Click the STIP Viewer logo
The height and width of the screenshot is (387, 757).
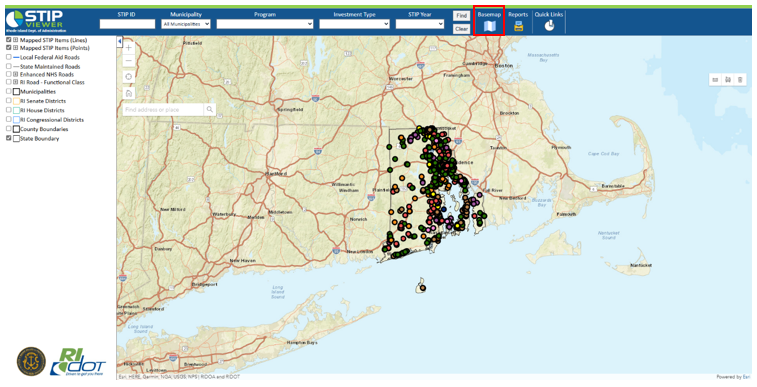[34, 20]
